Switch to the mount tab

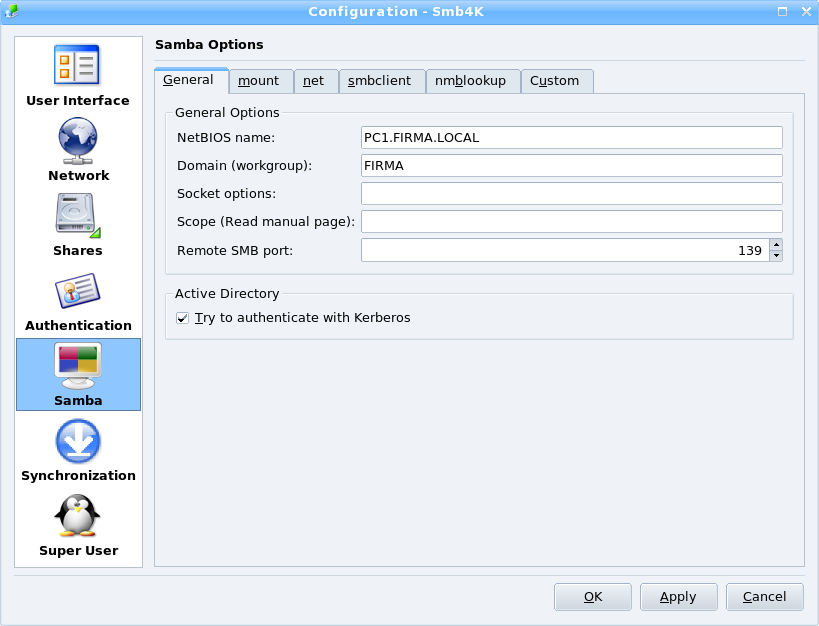pyautogui.click(x=261, y=81)
